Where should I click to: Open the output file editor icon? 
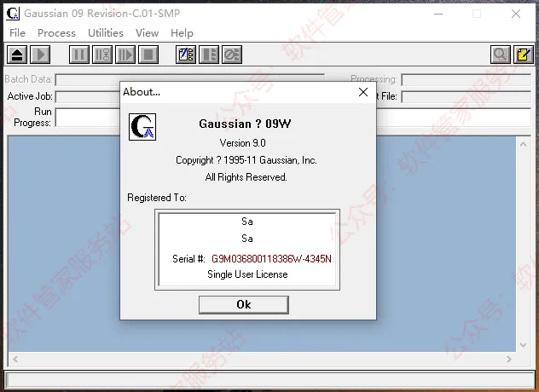524,55
